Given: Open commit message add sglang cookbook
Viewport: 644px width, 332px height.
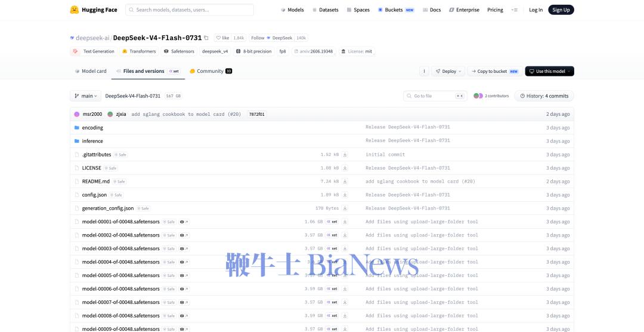Looking at the screenshot, I should coord(186,115).
